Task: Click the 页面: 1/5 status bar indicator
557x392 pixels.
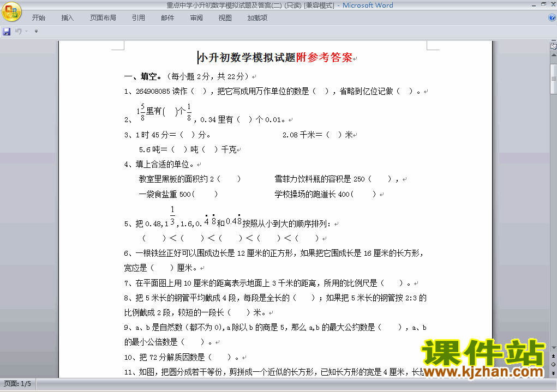Action: tap(17, 384)
